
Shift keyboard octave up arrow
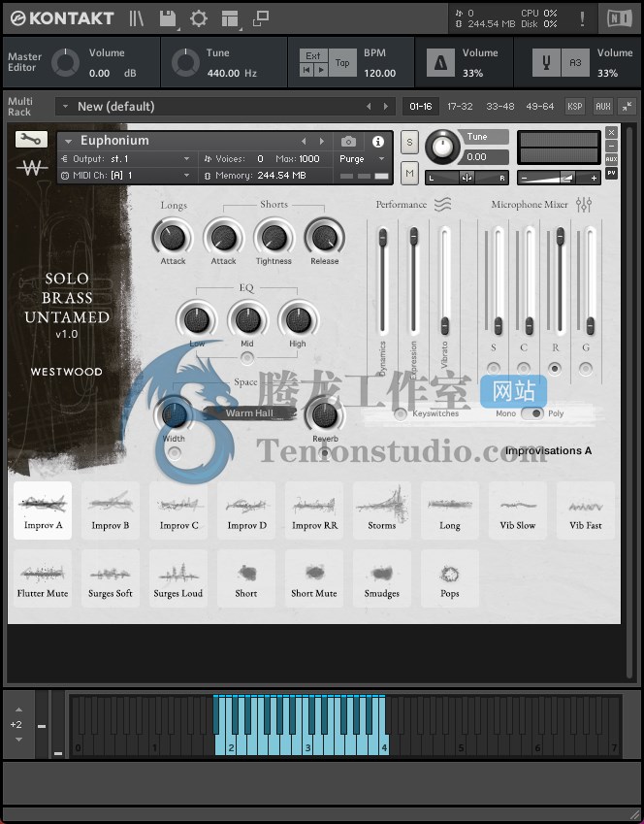(x=18, y=709)
